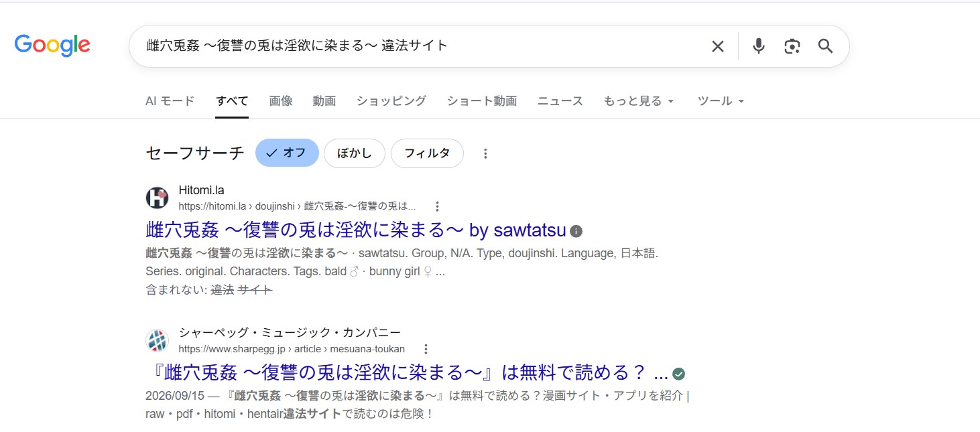Open the Hitomi.la result title link

point(356,230)
